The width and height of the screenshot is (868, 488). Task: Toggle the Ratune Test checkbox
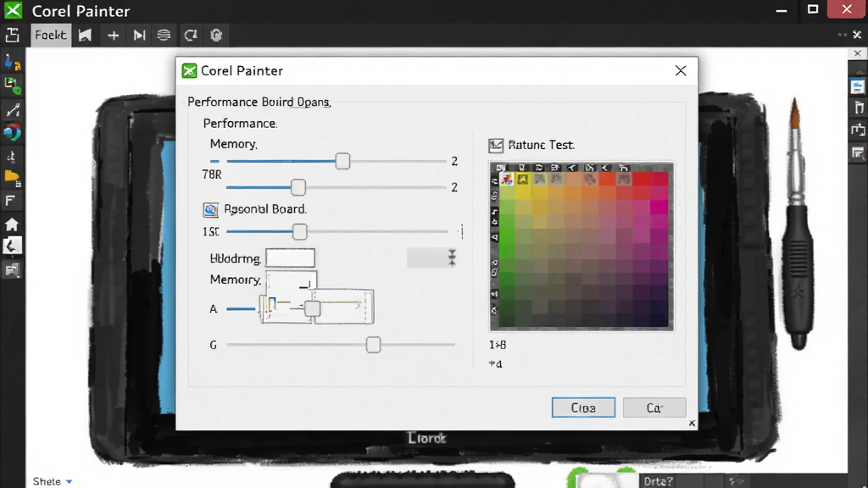pyautogui.click(x=495, y=146)
